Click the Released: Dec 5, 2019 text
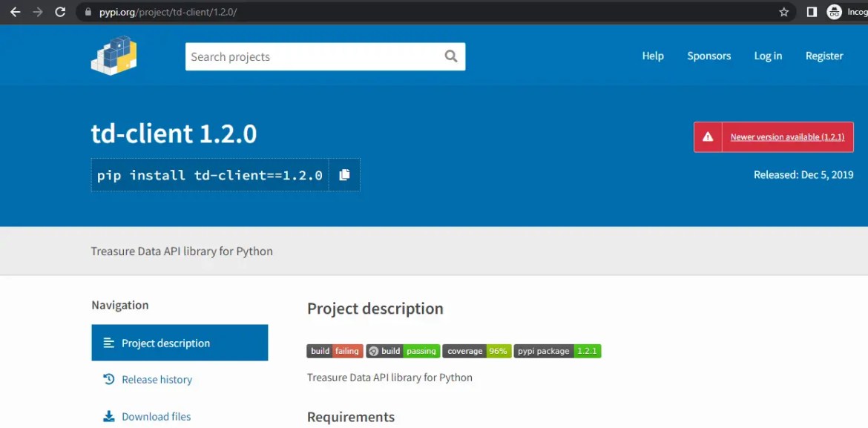Viewport: 868px width, 428px height. pyautogui.click(x=803, y=175)
